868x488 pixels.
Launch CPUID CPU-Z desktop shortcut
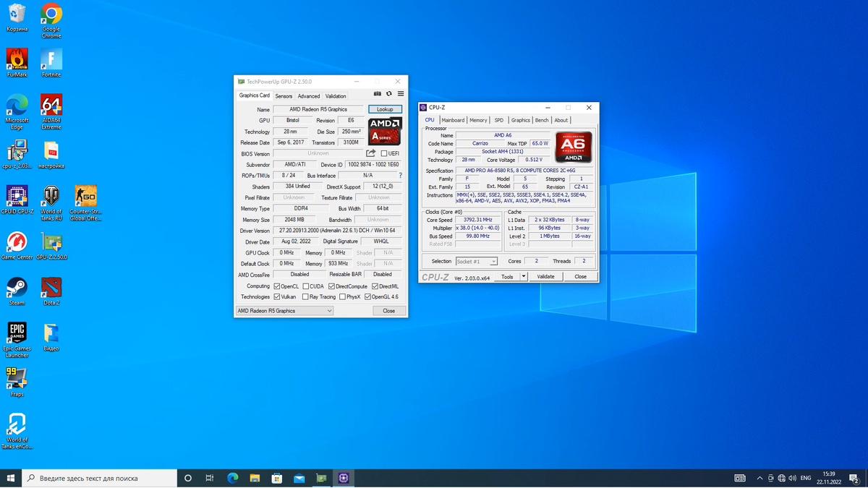click(x=17, y=200)
